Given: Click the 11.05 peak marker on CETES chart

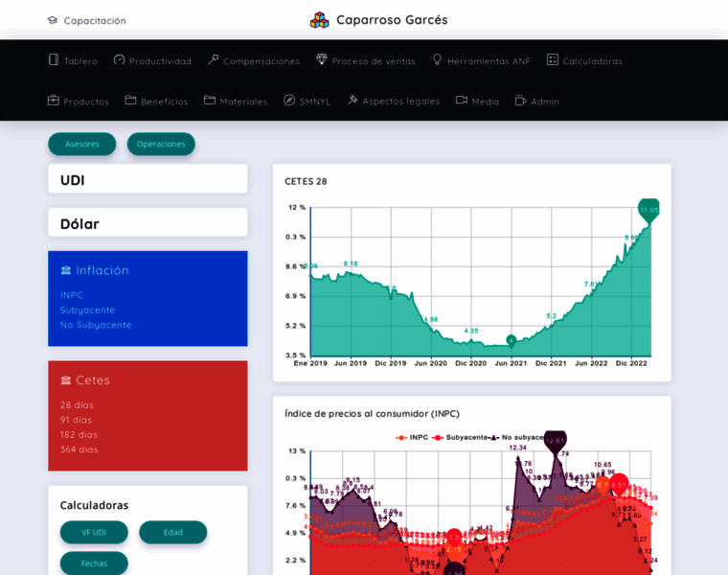Looking at the screenshot, I should 648,210.
